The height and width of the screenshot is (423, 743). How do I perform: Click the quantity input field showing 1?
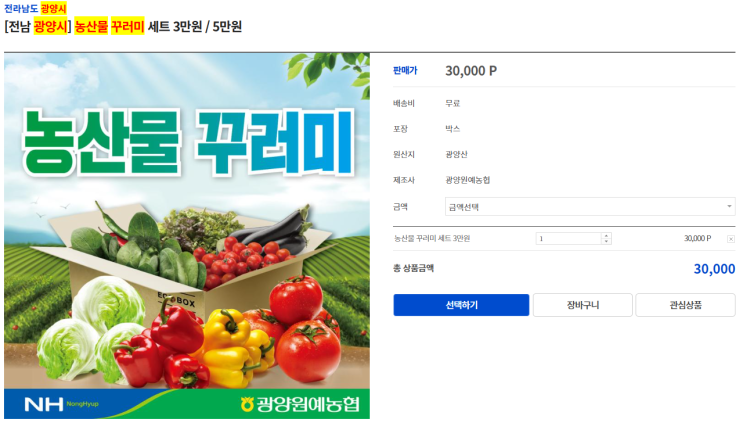coord(569,238)
